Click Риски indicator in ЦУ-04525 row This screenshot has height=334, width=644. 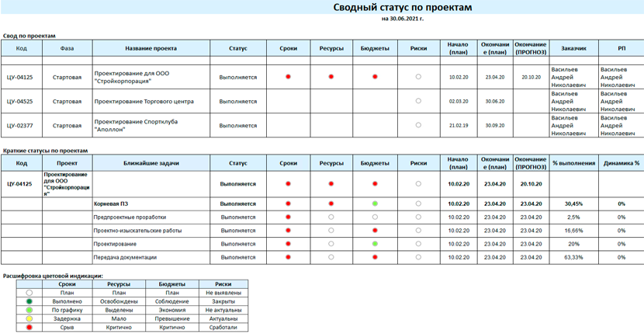pyautogui.click(x=418, y=101)
